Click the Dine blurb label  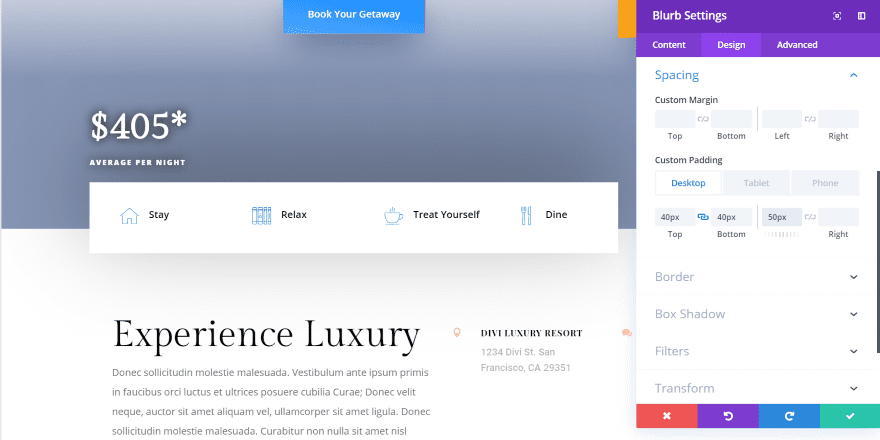556,215
